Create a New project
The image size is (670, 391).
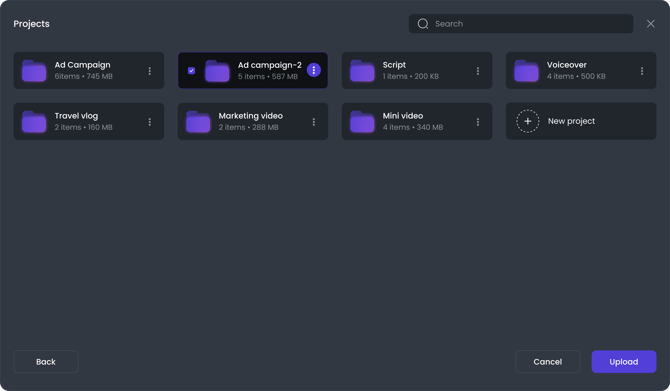point(581,121)
